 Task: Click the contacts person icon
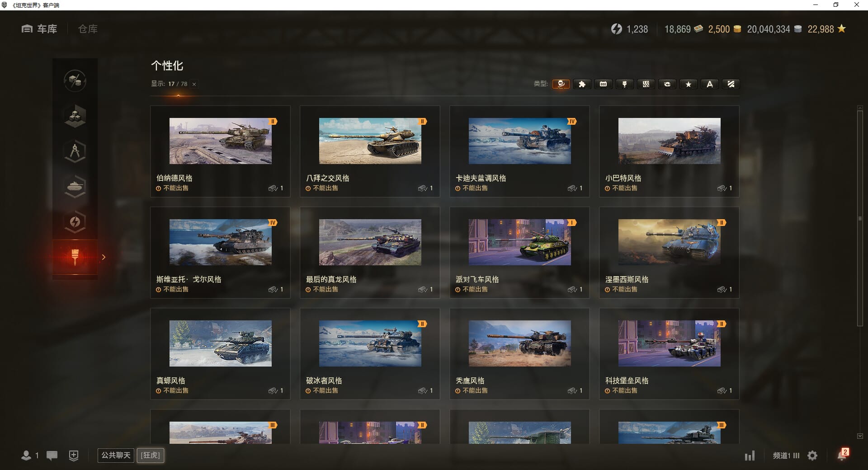coord(26,456)
